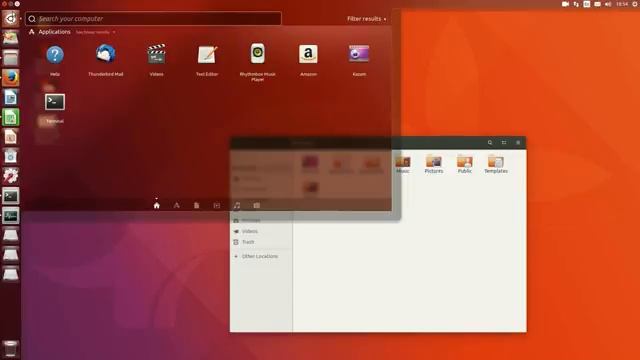Click the search icon in Files window
Screen dimensions: 640x360
[490, 142]
